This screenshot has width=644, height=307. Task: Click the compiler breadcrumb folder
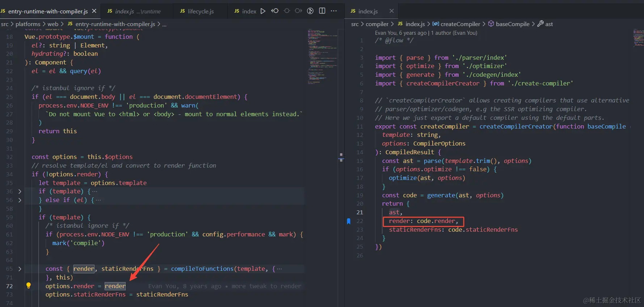(377, 24)
